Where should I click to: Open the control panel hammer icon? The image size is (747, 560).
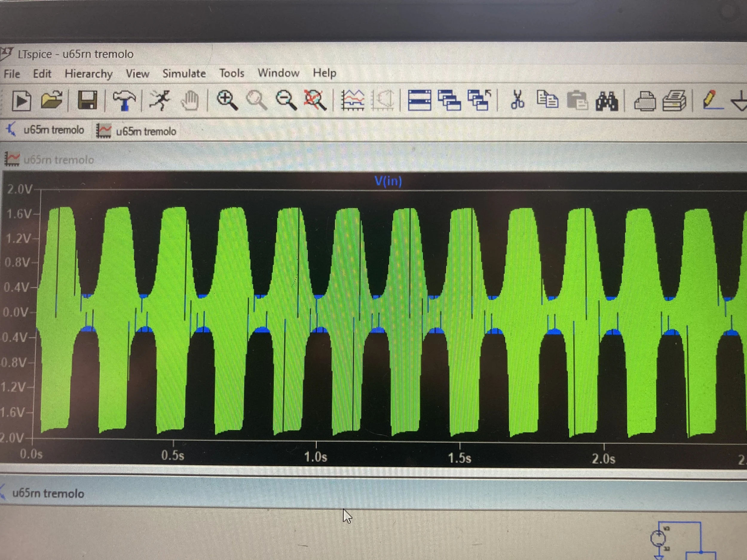124,100
